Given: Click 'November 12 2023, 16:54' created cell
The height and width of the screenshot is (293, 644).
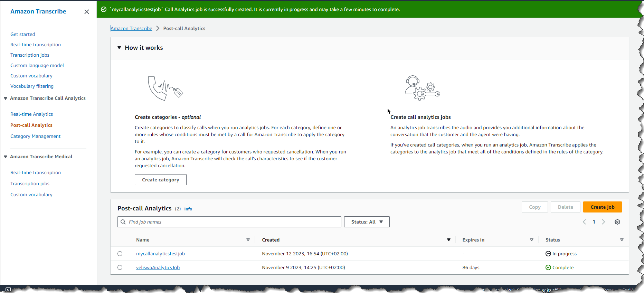Looking at the screenshot, I should (305, 254).
